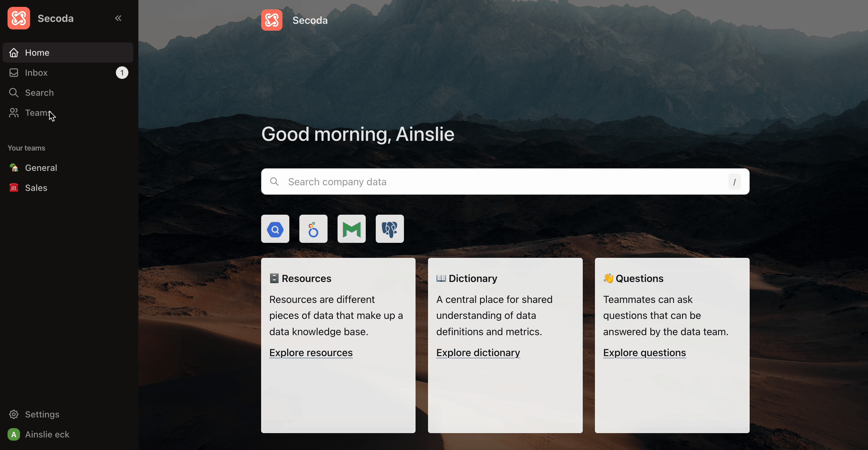Click the Inbox notification badge showing 1
The image size is (868, 450).
tap(122, 73)
